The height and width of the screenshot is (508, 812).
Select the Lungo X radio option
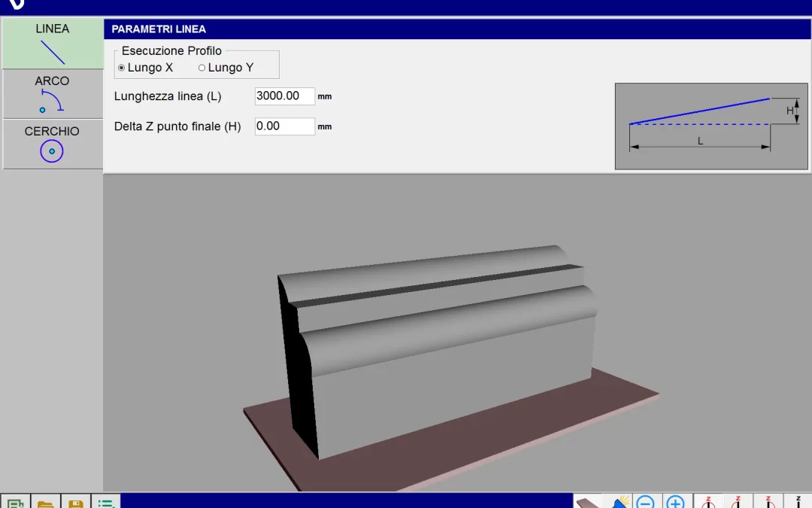click(x=122, y=68)
